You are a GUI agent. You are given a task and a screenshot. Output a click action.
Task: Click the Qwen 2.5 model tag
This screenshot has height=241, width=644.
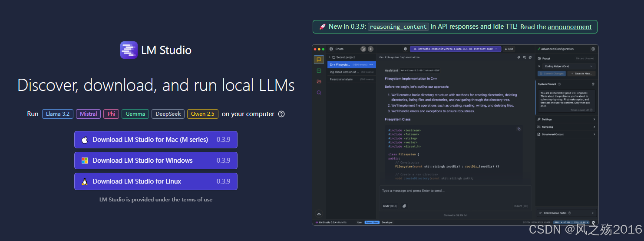203,114
